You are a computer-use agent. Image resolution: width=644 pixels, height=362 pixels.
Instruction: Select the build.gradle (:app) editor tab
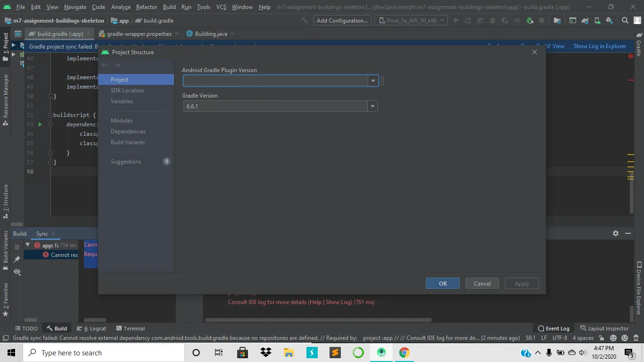click(x=60, y=34)
